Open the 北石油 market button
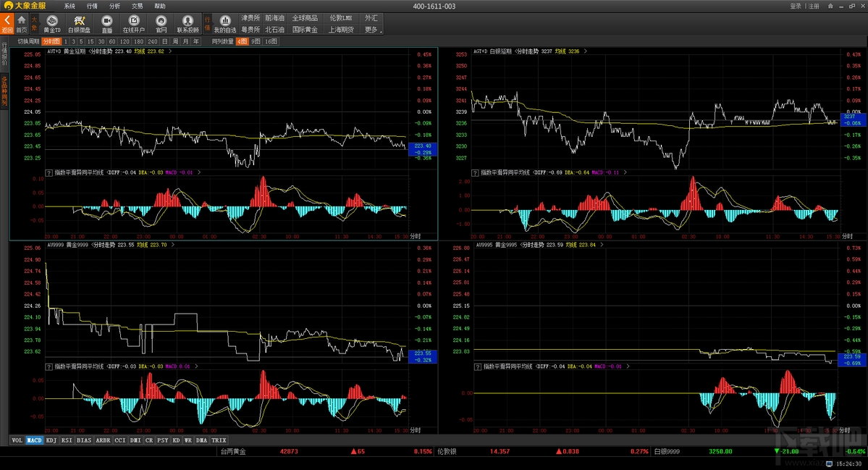Viewport: 868px width, 470px height. tap(274, 30)
